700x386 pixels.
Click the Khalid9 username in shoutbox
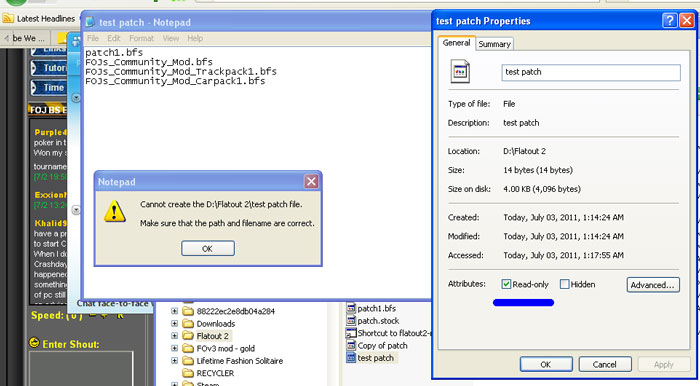click(50, 224)
